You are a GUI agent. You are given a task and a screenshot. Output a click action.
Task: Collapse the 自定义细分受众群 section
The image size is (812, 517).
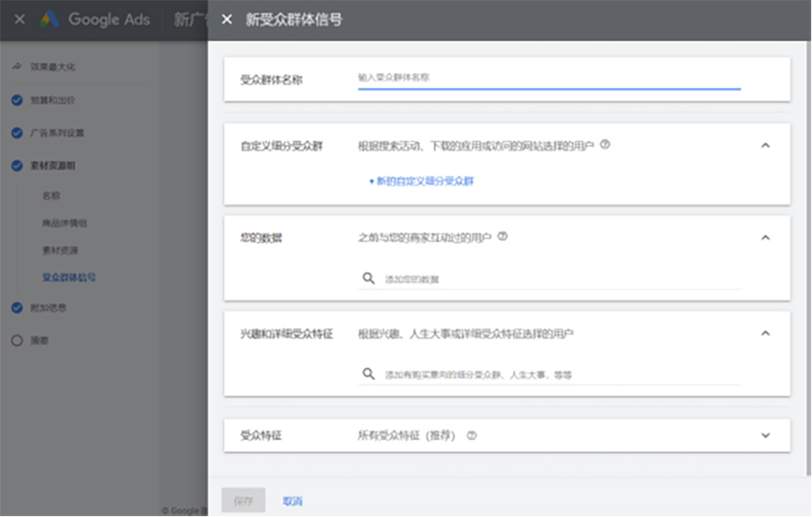(x=765, y=145)
